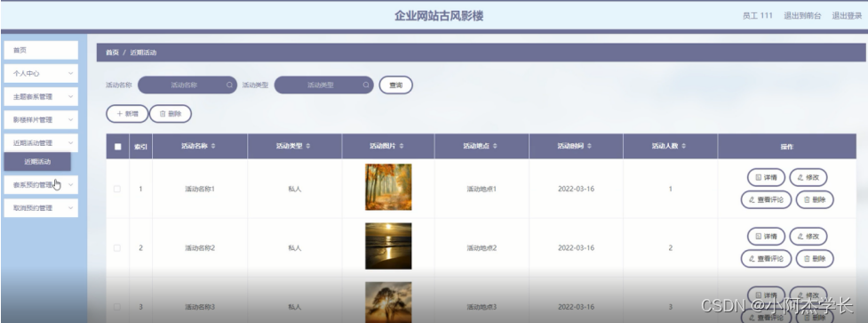Click 退出到前台 in top bar
Viewport: 868px width, 323px height.
pyautogui.click(x=802, y=15)
